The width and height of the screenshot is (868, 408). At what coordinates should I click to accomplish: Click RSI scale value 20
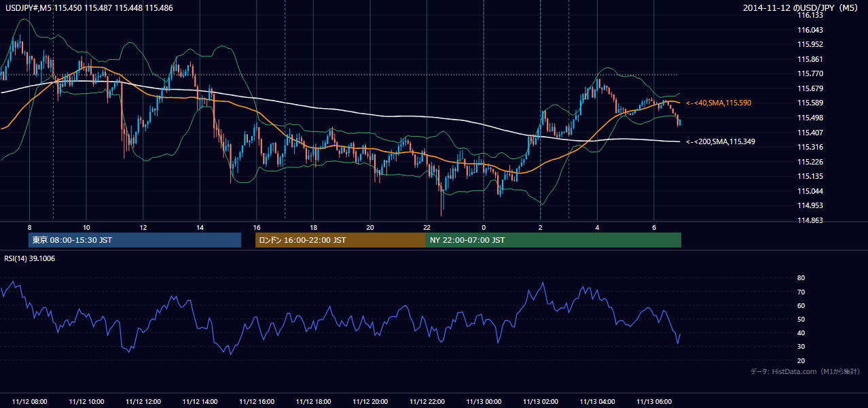tap(801, 361)
